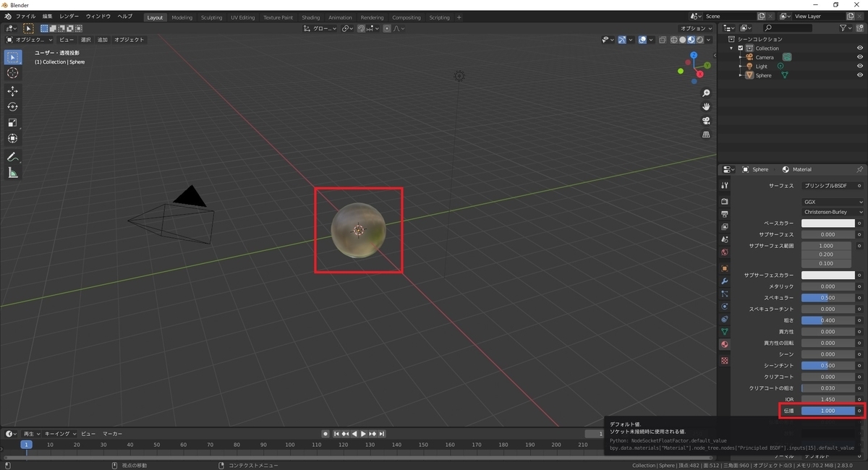Open the Global transform orientation dropdown
Viewport: 868px width, 470px height.
(320, 28)
